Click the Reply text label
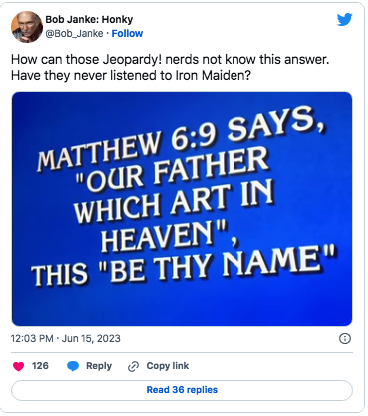 pos(99,366)
